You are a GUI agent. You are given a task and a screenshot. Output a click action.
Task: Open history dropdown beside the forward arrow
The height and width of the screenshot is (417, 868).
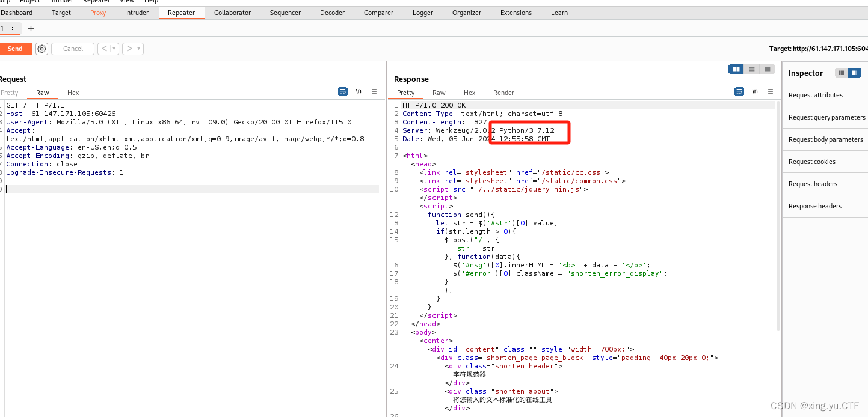tap(139, 49)
